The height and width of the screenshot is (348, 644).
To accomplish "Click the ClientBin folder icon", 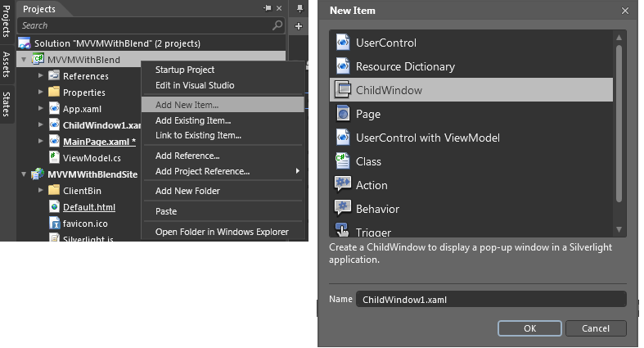I will tap(54, 190).
